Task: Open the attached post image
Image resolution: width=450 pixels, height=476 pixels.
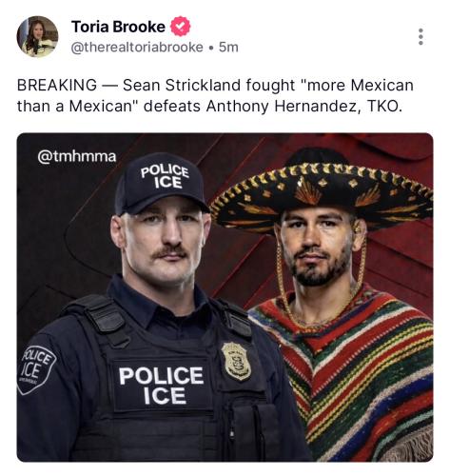Action: pyautogui.click(x=225, y=297)
